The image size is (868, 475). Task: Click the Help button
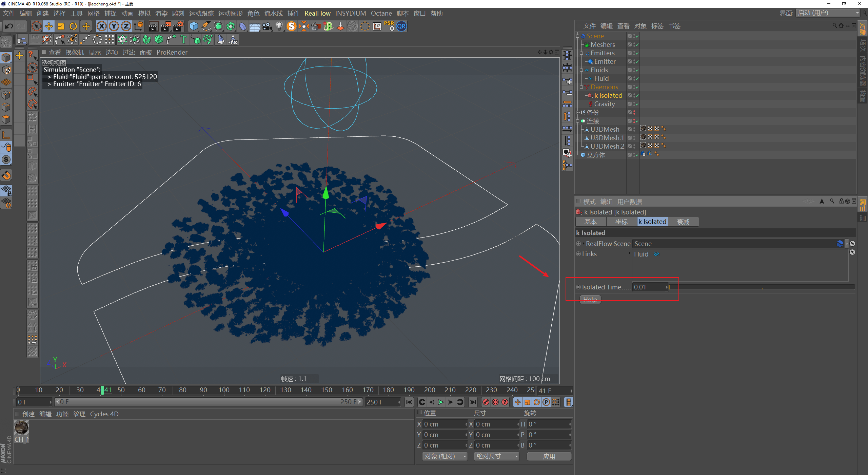click(x=590, y=300)
